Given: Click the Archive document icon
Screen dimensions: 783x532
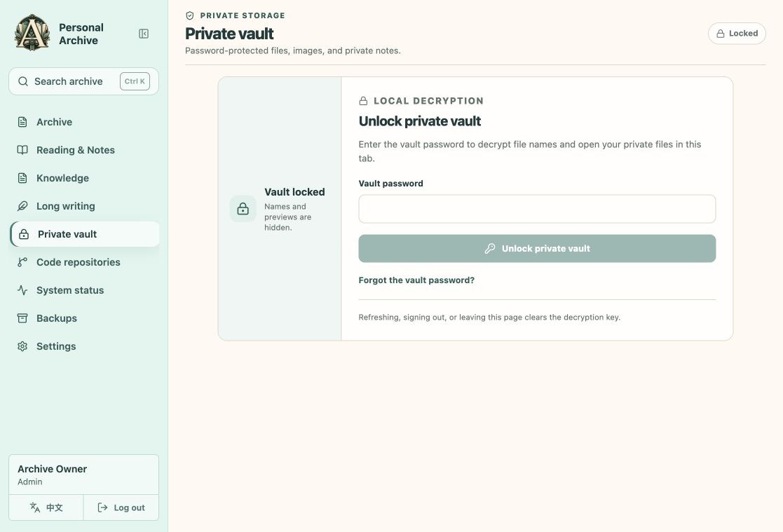Looking at the screenshot, I should click(22, 122).
